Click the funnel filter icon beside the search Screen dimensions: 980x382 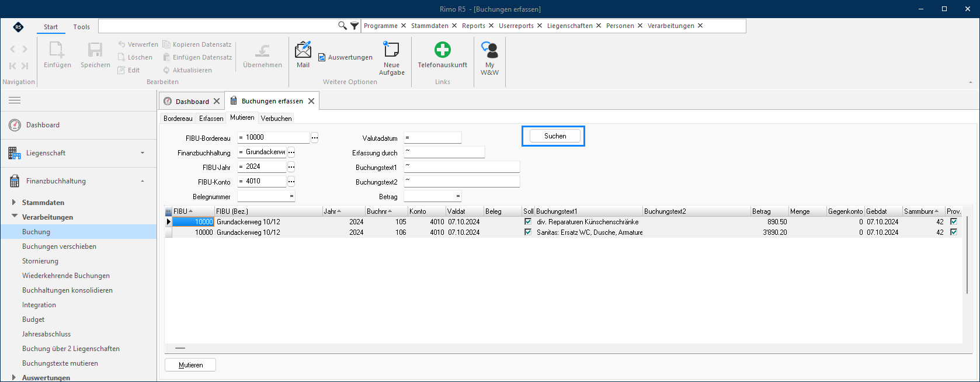tap(355, 26)
